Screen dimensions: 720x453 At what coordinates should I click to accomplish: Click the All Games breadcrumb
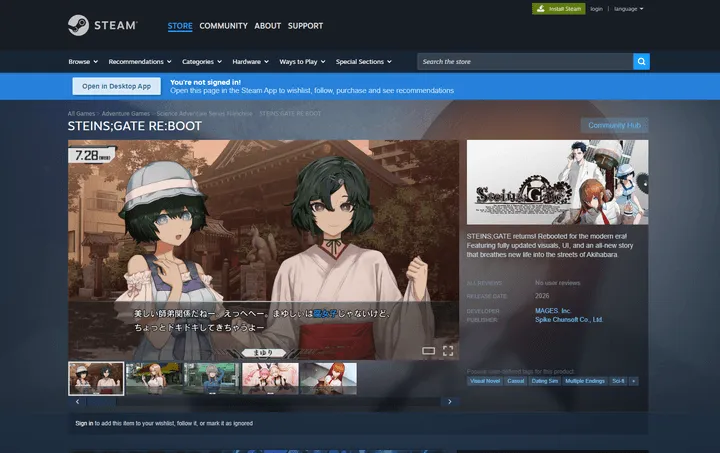tap(81, 113)
